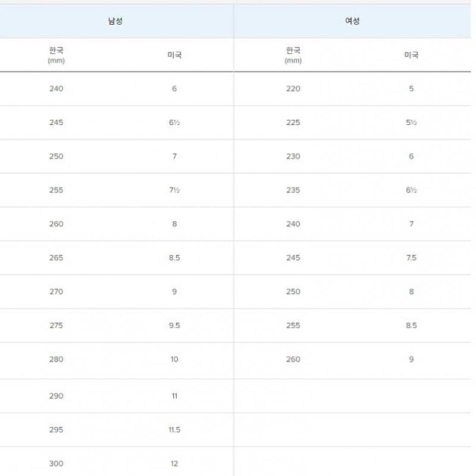Click the 300 size cell
Screen dimensions: 476x476
[x=57, y=464]
